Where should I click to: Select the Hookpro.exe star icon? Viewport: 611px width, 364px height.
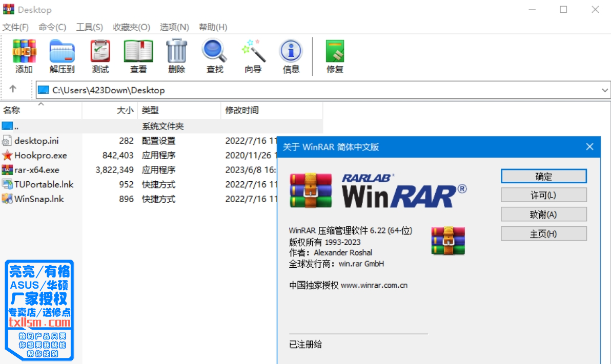coord(7,155)
